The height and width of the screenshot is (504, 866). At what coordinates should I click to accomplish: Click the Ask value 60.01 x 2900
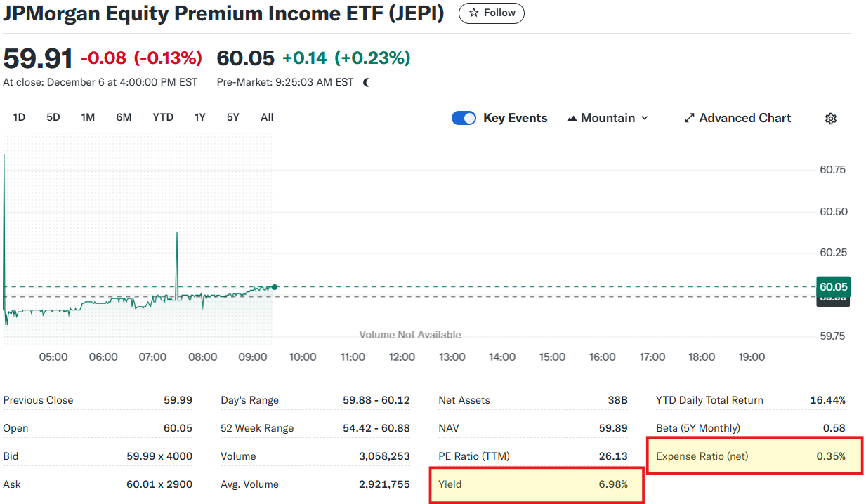point(159,484)
